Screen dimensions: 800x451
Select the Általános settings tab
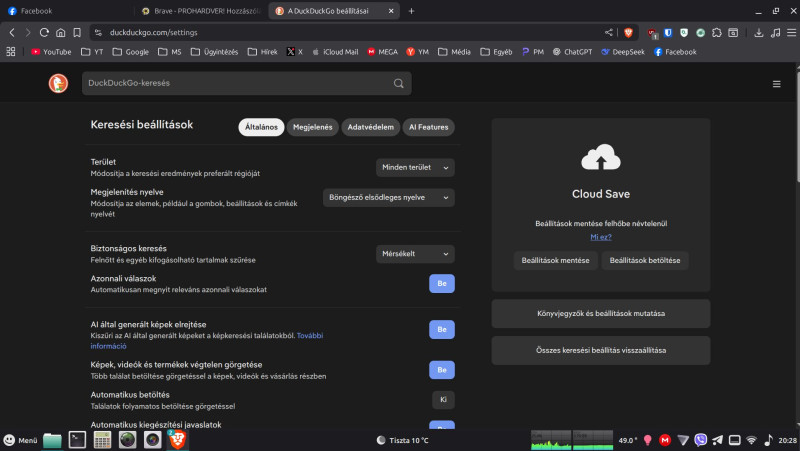pos(261,127)
